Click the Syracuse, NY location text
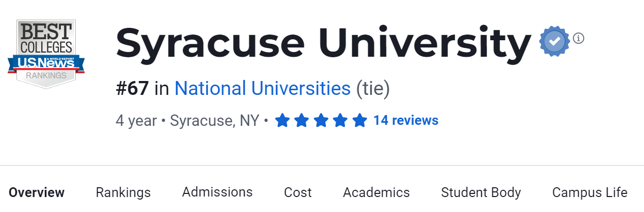This screenshot has height=212, width=644. tap(214, 121)
